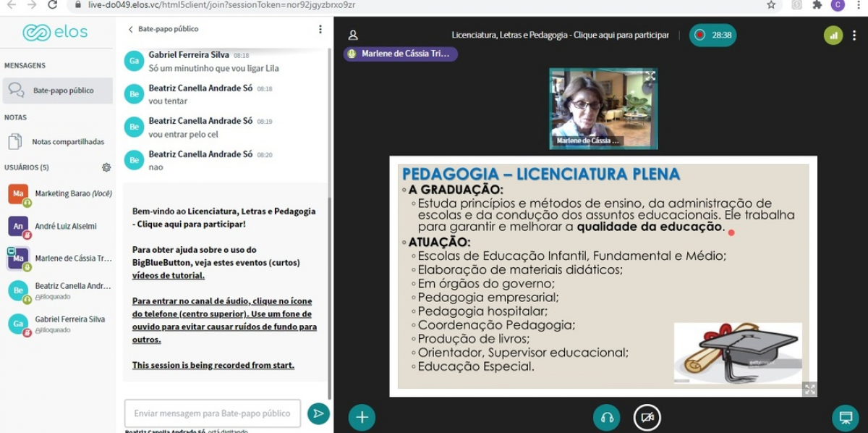
Task: Make Marlene's webcam video fullscreen
Action: coord(650,76)
